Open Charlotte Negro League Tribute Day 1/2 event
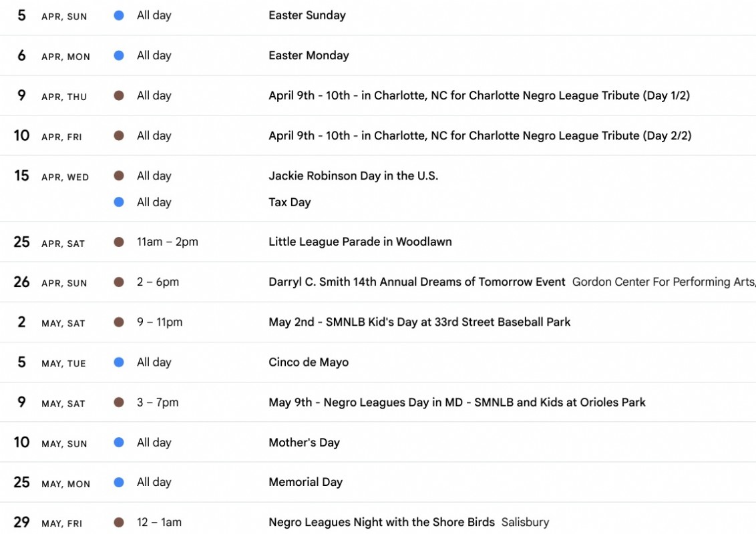Screen dimensions: 756x534 tap(479, 95)
